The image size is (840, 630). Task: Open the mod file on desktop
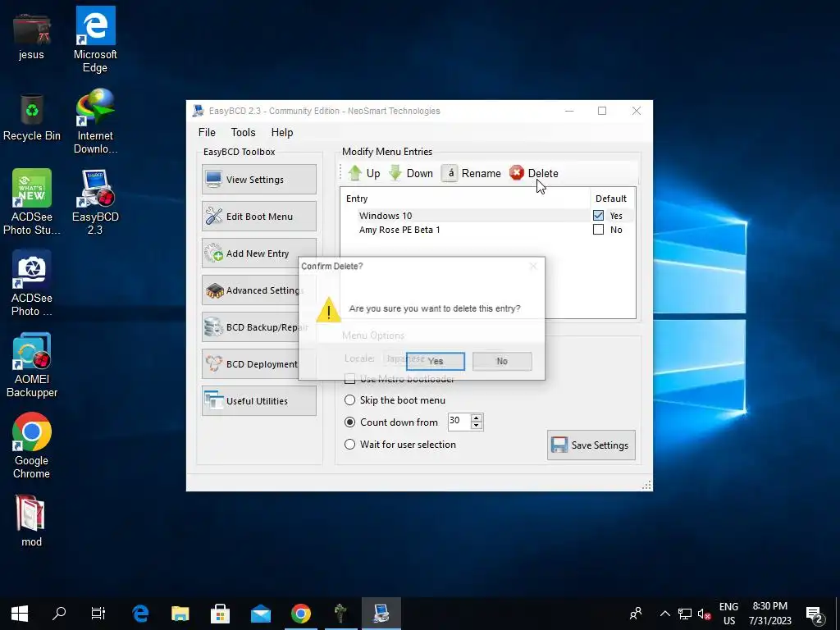point(31,521)
